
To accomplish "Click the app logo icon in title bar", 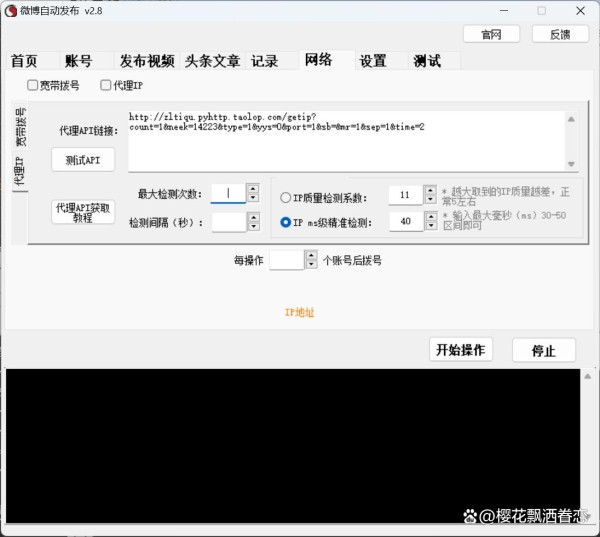I will [x=11, y=11].
